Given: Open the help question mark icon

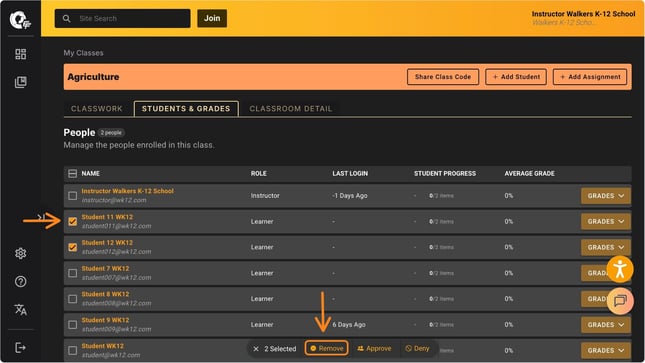Looking at the screenshot, I should tap(21, 282).
